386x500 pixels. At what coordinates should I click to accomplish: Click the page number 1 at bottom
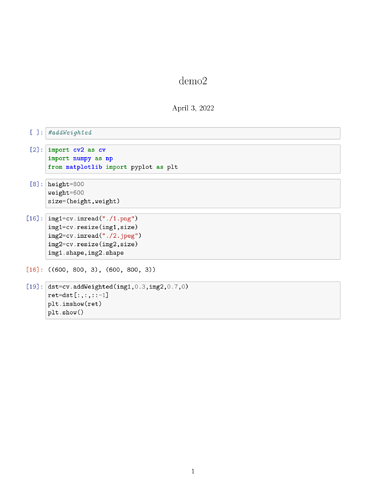coord(193,471)
